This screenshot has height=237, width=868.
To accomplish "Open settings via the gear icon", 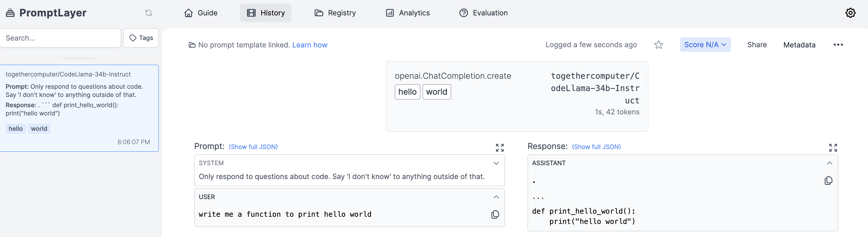I will [850, 13].
